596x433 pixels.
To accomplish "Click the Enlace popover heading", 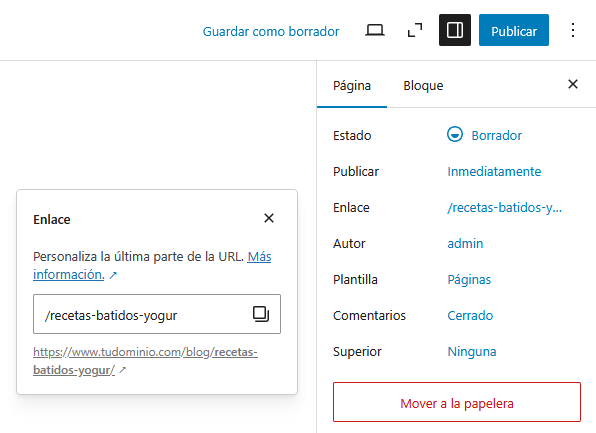I will coord(52,220).
